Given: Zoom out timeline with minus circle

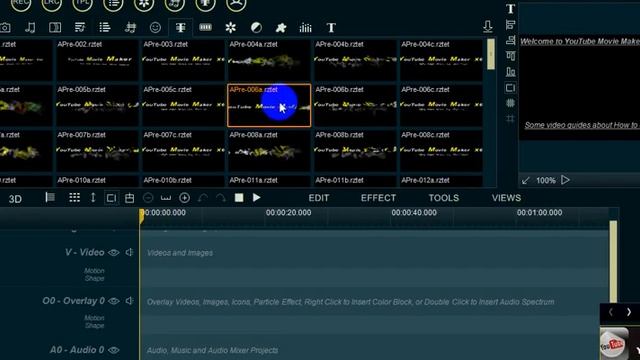Looking at the screenshot, I should 148,198.
